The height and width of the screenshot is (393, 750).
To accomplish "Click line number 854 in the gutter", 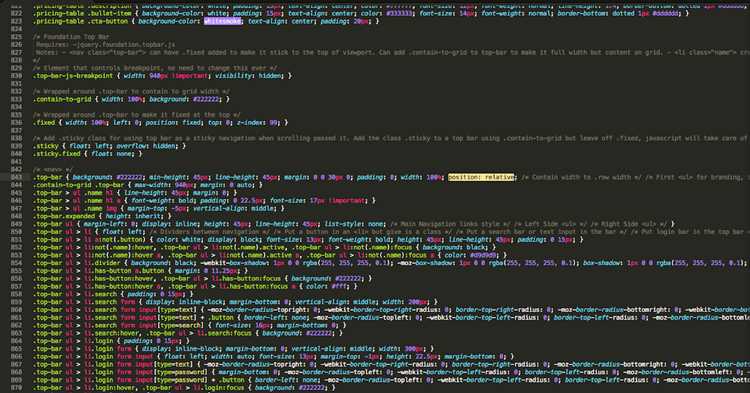I will click(x=16, y=263).
